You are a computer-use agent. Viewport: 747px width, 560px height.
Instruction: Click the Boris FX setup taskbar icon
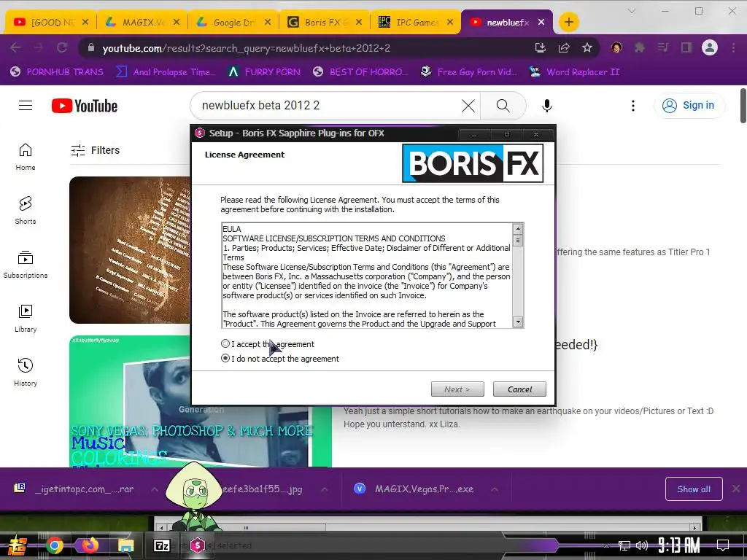197,545
